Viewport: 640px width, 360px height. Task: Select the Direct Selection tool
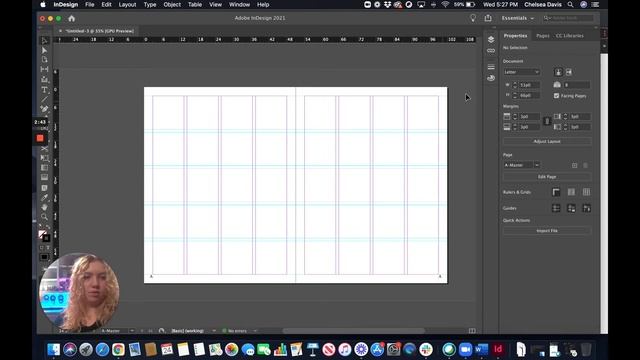(44, 50)
